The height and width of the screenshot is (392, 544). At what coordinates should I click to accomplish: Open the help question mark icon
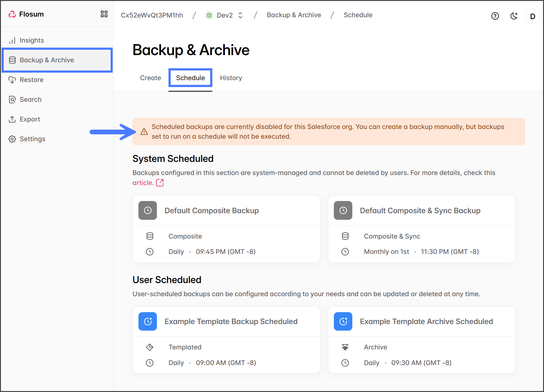495,16
